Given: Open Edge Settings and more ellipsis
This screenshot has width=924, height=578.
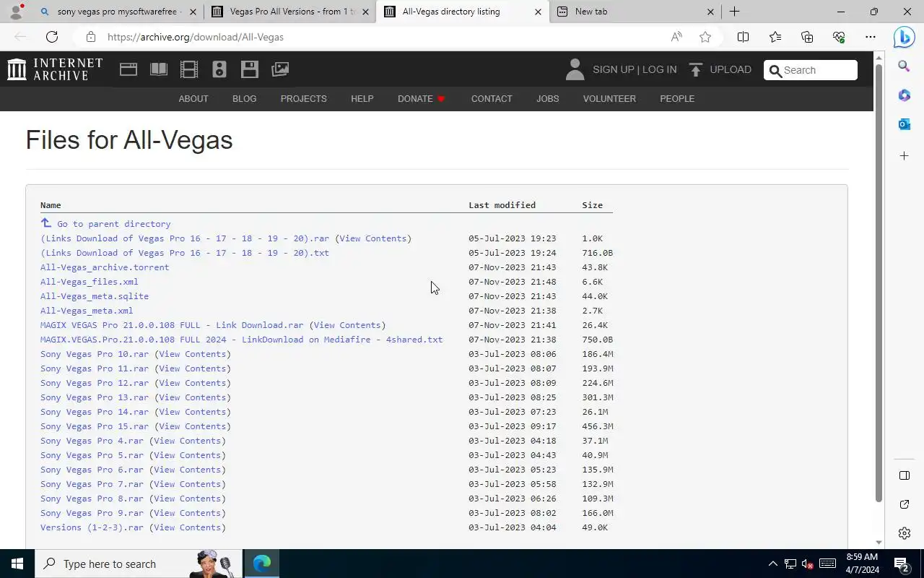Looking at the screenshot, I should point(871,37).
